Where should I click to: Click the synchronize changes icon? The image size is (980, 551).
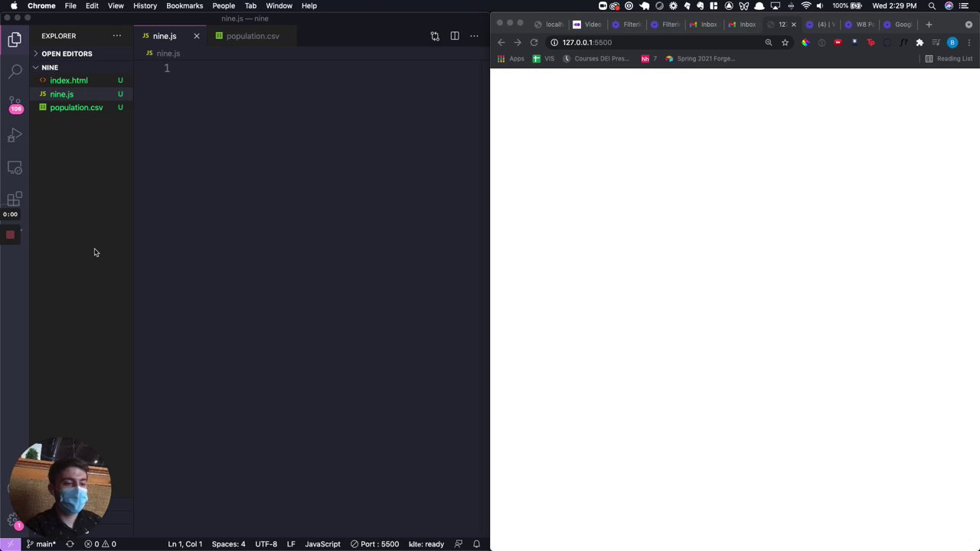click(x=70, y=544)
